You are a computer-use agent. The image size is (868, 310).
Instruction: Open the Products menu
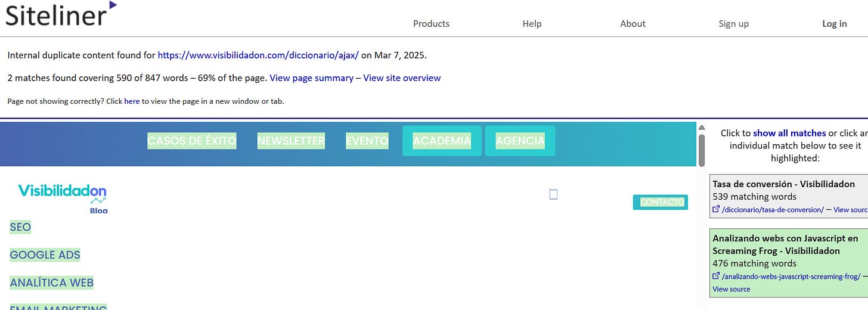pyautogui.click(x=431, y=24)
